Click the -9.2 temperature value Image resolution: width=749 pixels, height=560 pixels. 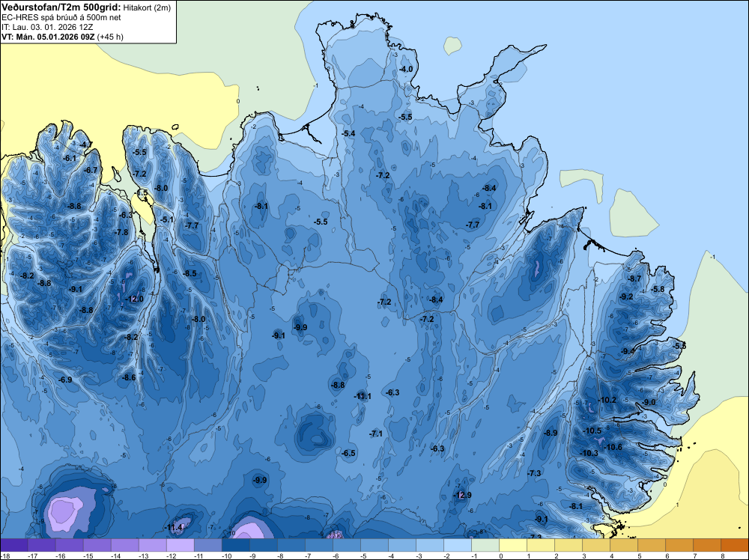(626, 297)
